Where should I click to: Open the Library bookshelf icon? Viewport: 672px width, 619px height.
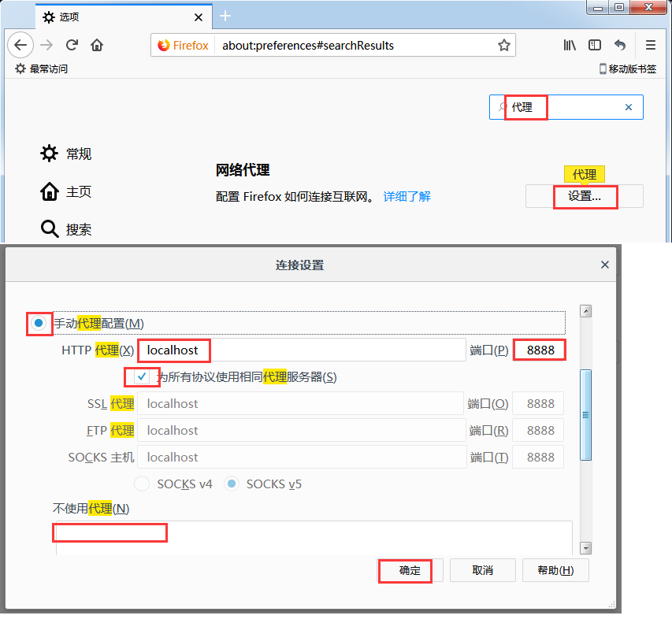[x=570, y=45]
